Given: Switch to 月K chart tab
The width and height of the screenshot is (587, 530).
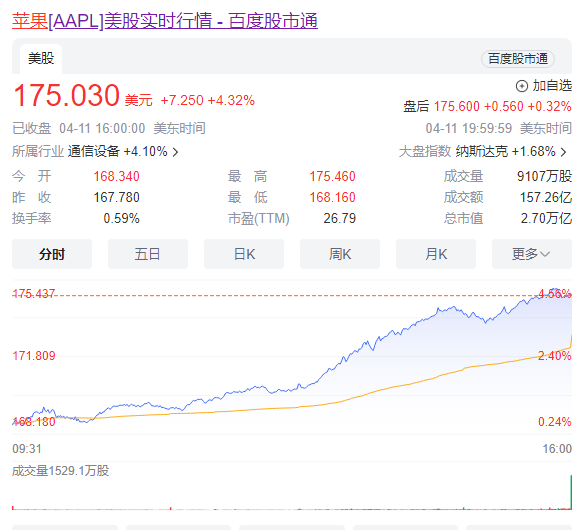Looking at the screenshot, I should (x=436, y=254).
